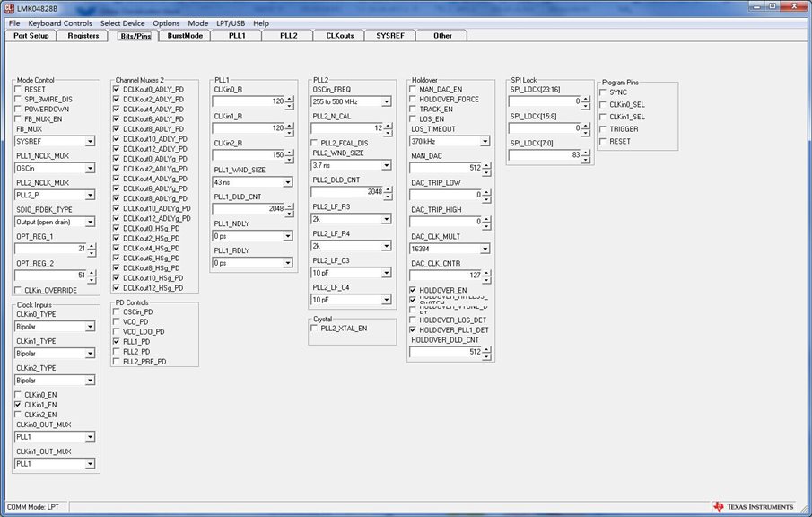Open the Help menu

[x=261, y=23]
